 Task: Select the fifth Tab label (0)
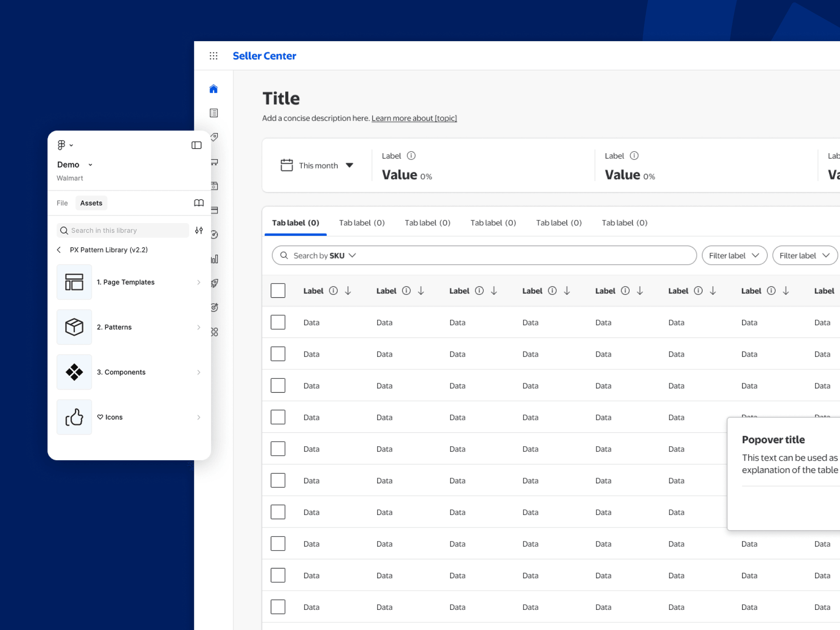[x=559, y=223]
